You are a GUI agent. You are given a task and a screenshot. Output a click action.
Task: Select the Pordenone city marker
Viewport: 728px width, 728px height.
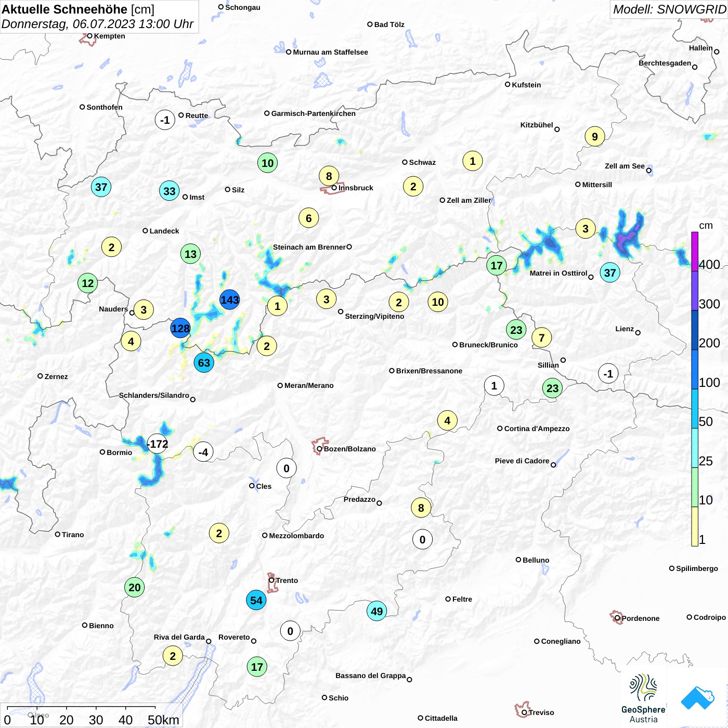coord(617,618)
